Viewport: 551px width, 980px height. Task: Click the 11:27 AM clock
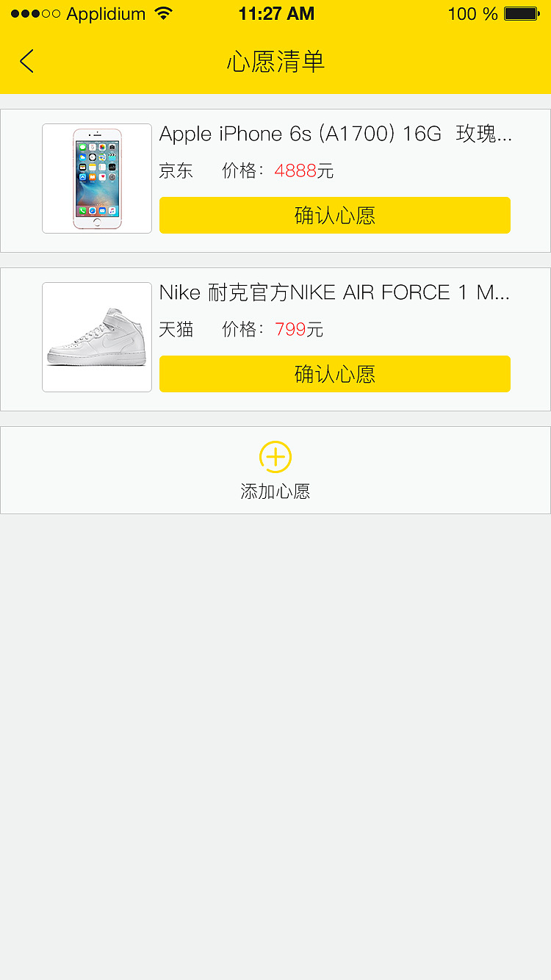276,14
